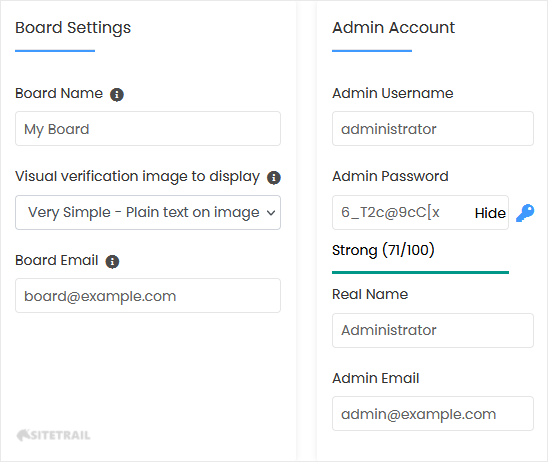Click the Real Name input field
548x462 pixels.
pyautogui.click(x=433, y=331)
